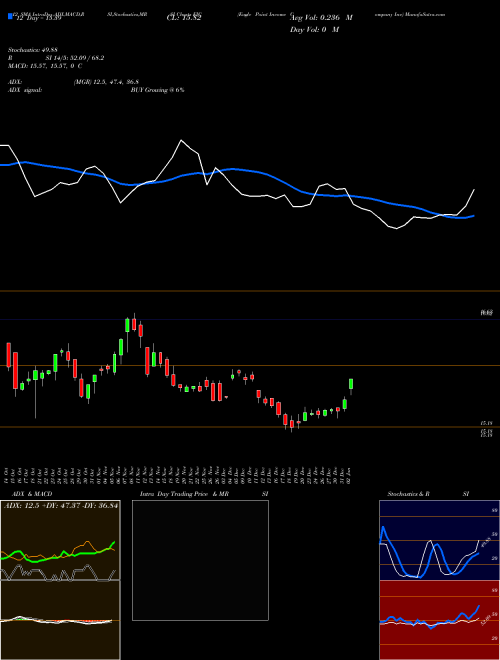Screen dimensions: 500x660
Task: Click the 'MACD: 15.57, 15.57, 0 C' line
Action: pos(45,66)
